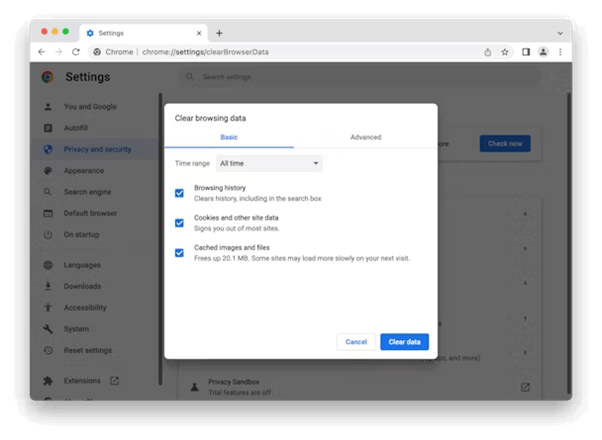
Task: Click the Clear browsing data dialog title
Action: (x=210, y=118)
